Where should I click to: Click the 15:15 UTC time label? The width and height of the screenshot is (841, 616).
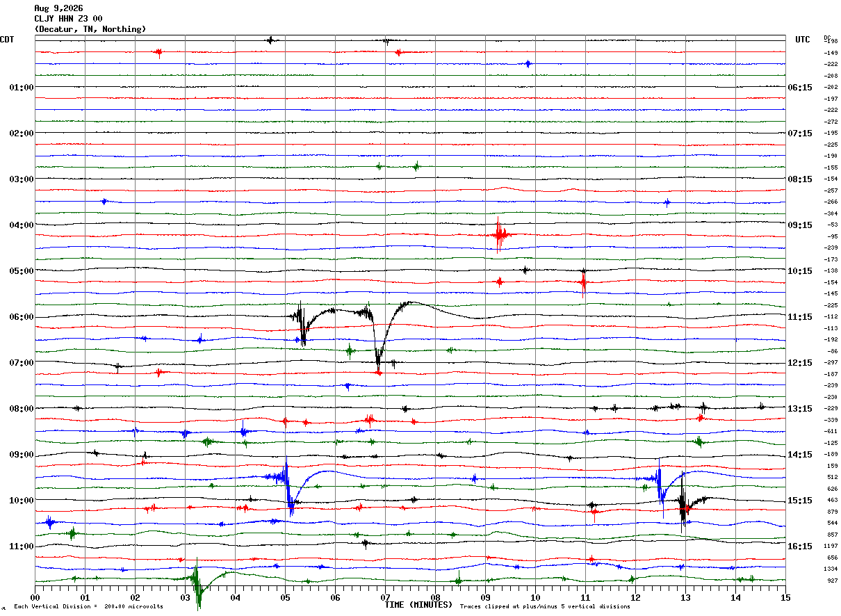(x=800, y=501)
